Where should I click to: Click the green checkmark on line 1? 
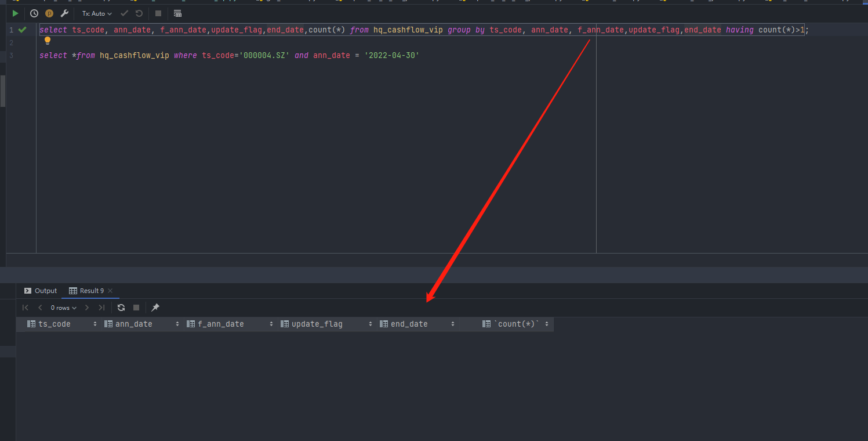[22, 30]
